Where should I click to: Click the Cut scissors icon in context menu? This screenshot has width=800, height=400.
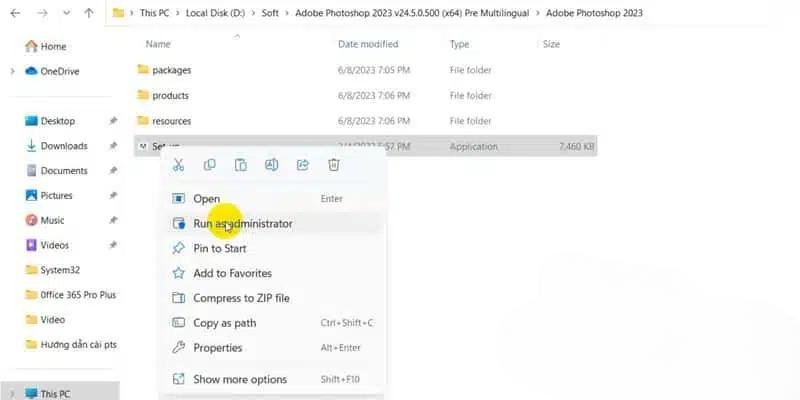click(178, 165)
